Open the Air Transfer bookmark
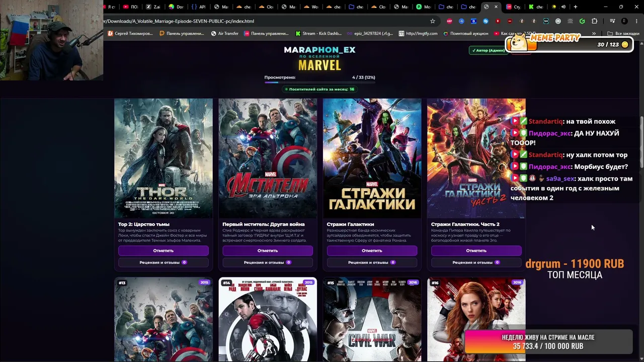Image resolution: width=644 pixels, height=362 pixels. 224,34
